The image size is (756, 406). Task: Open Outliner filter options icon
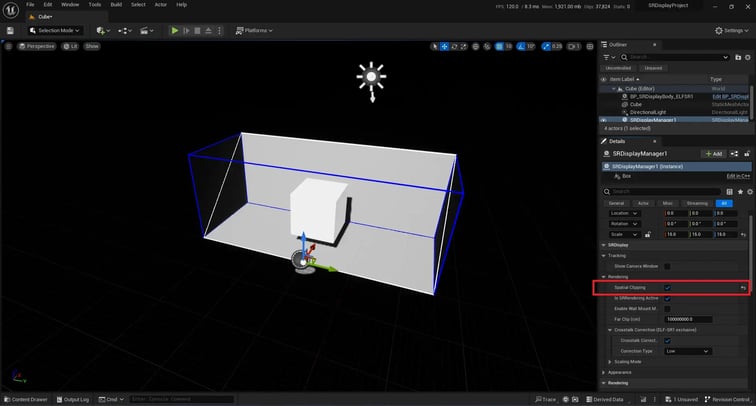[x=609, y=57]
